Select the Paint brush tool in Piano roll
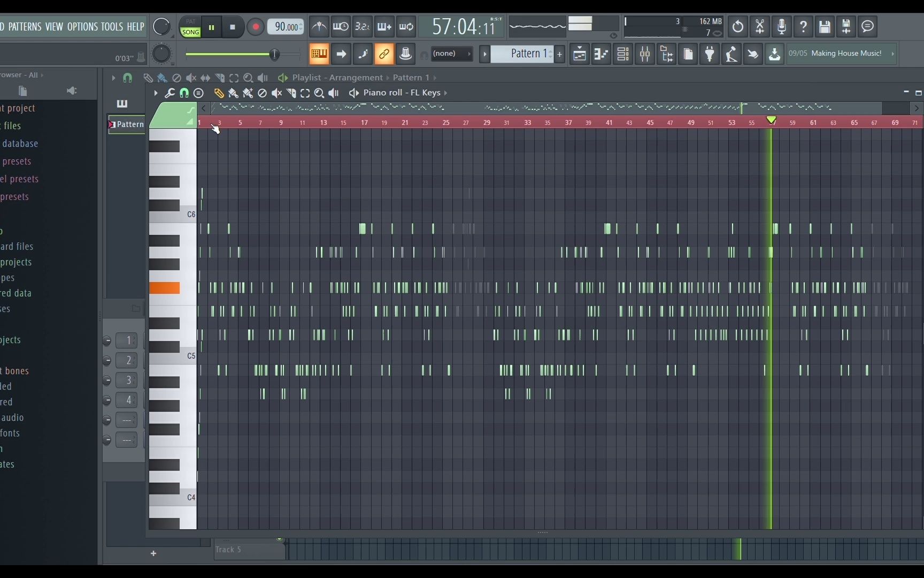This screenshot has width=924, height=578. pyautogui.click(x=233, y=93)
